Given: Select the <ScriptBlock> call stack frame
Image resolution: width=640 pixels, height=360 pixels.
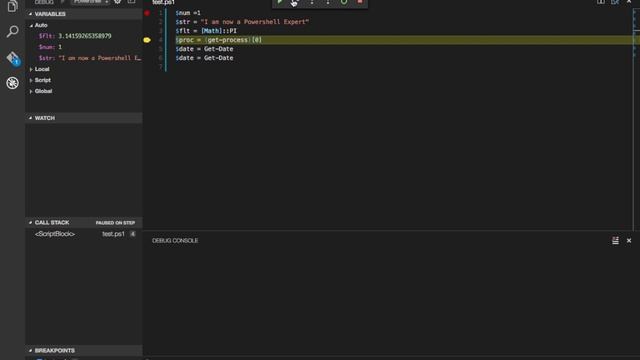Looking at the screenshot, I should 55,234.
